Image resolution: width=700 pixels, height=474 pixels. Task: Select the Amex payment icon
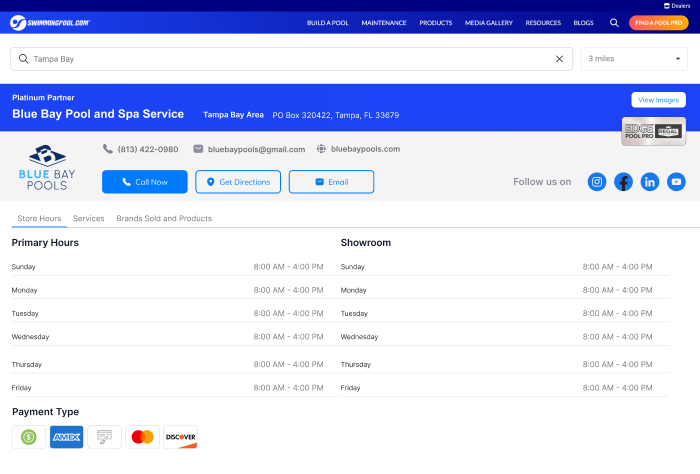click(x=67, y=437)
